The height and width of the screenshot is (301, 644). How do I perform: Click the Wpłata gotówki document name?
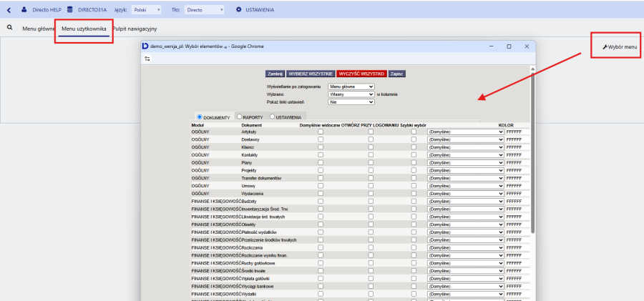coord(255,279)
